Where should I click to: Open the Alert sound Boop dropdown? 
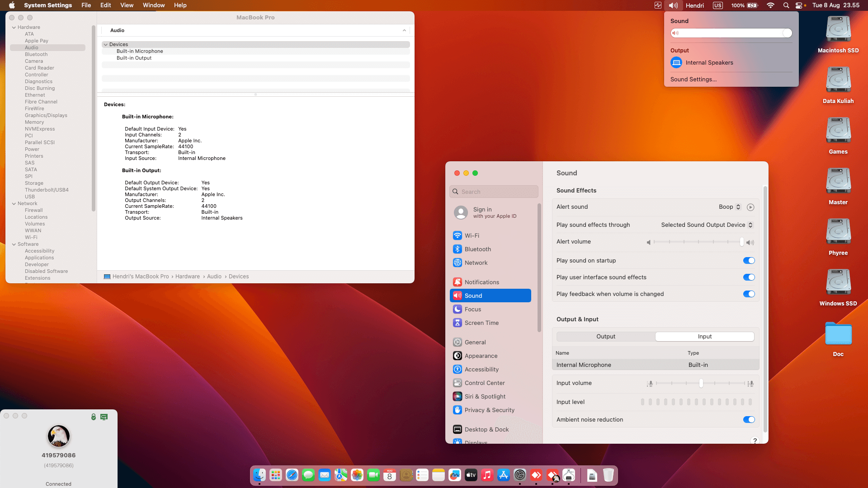coord(730,207)
